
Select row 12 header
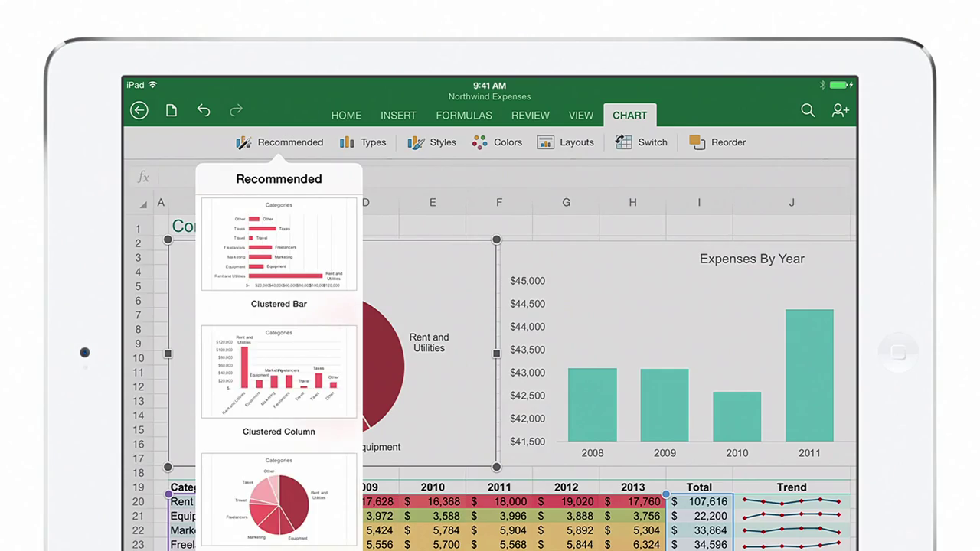tap(139, 386)
